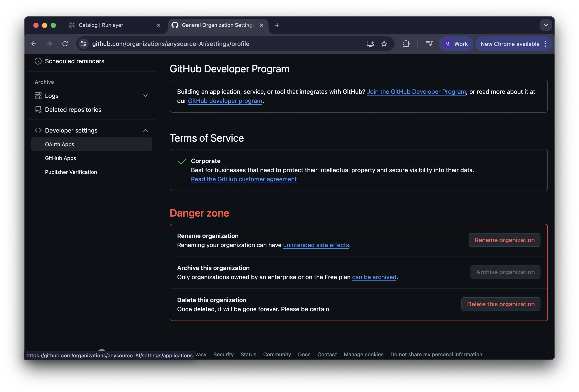579x392 pixels.
Task: Click the Logs icon in sidebar
Action: pos(38,96)
